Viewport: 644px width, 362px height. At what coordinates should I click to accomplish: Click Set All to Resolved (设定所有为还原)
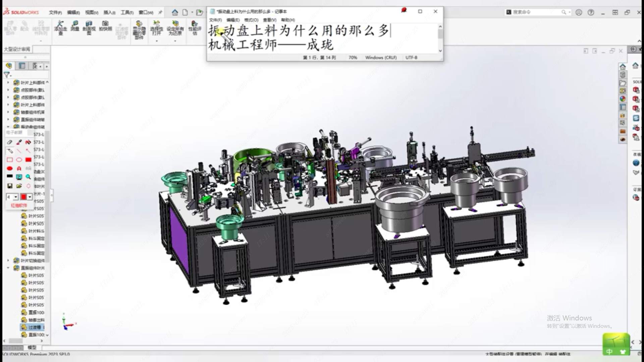click(175, 27)
